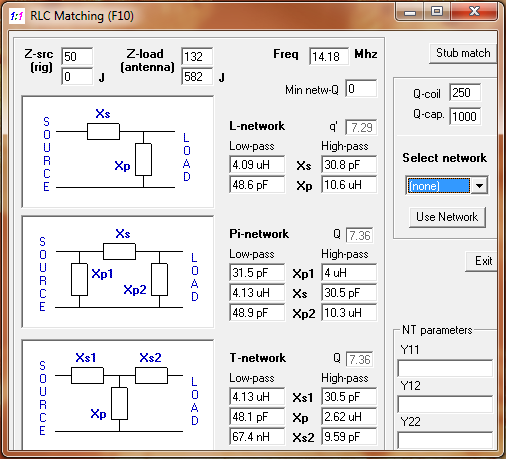Screen dimensions: 506x459
Task: Click the L-network low-pass Xs 4.09 uH field
Action: 257,165
